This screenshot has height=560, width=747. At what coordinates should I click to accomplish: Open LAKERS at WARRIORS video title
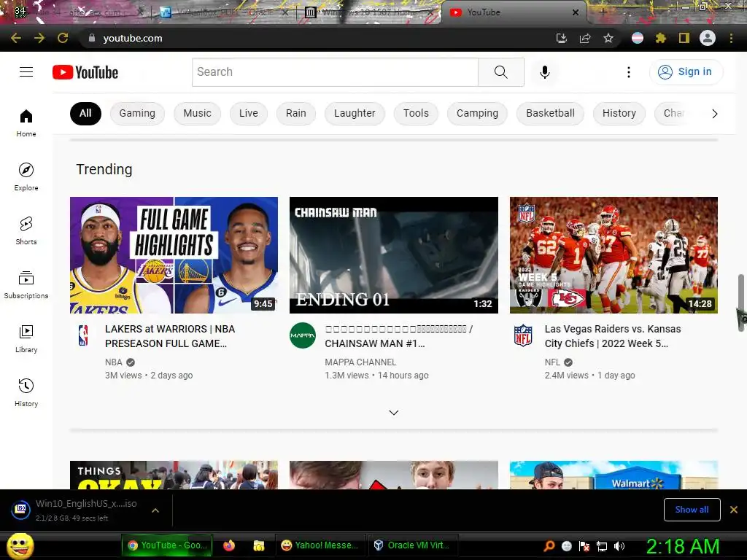[x=170, y=336]
